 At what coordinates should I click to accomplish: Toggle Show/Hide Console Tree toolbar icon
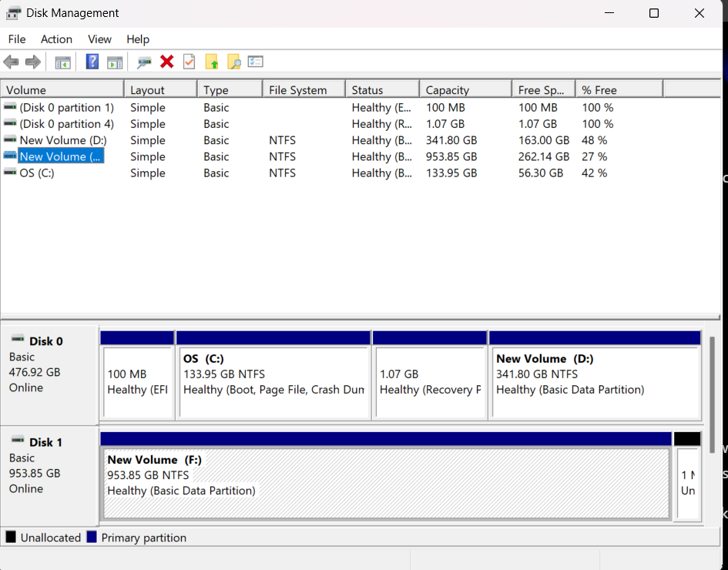62,62
